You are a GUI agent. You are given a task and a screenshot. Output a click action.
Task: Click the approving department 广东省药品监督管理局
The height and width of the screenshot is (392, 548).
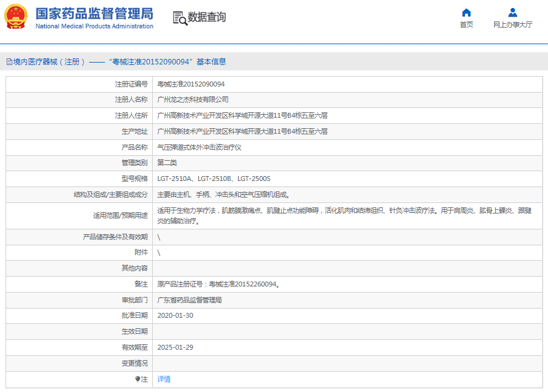190,300
